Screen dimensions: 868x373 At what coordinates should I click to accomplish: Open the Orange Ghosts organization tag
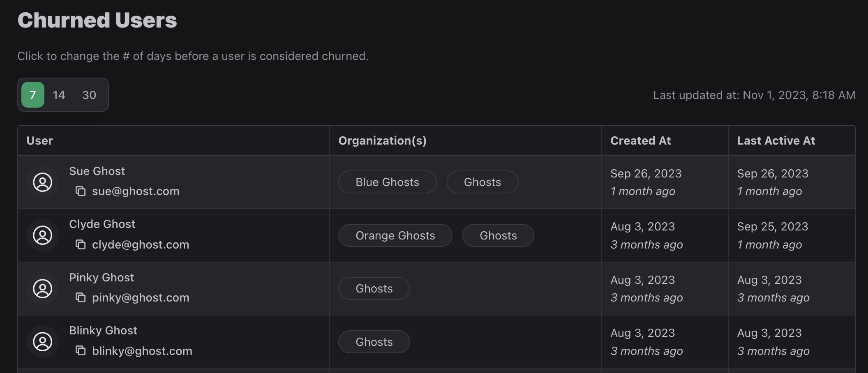[395, 235]
